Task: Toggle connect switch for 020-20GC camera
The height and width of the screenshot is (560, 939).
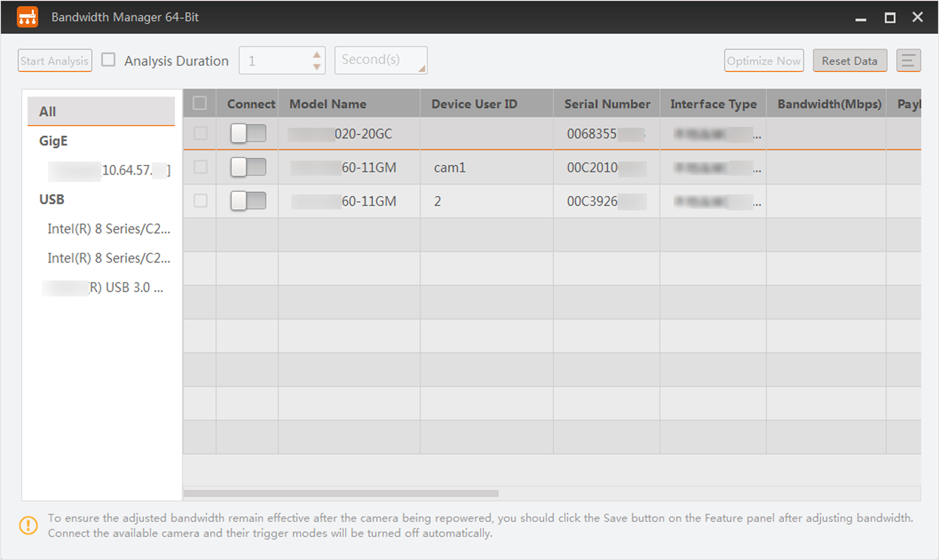Action: point(248,134)
